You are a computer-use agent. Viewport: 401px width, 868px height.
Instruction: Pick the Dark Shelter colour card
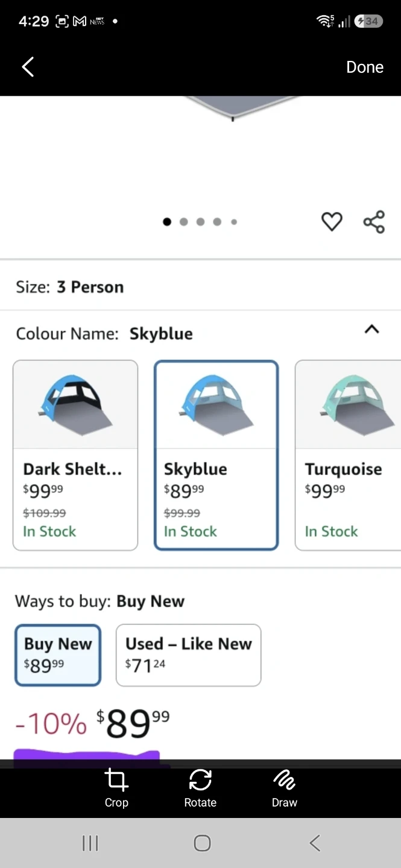75,455
